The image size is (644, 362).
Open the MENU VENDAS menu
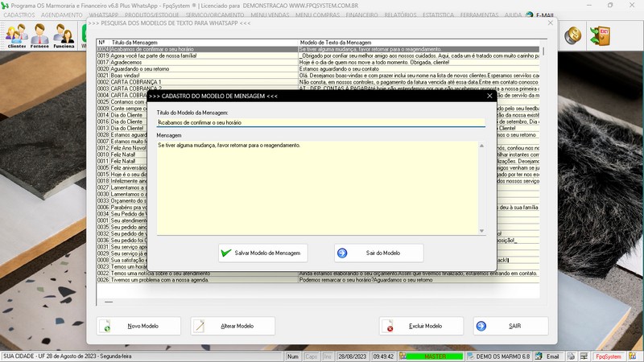coord(270,15)
